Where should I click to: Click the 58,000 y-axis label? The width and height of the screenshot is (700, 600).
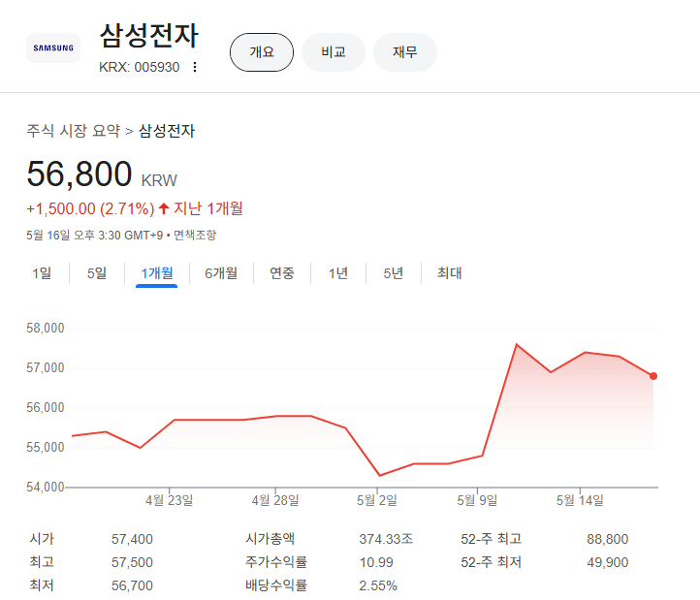click(46, 329)
